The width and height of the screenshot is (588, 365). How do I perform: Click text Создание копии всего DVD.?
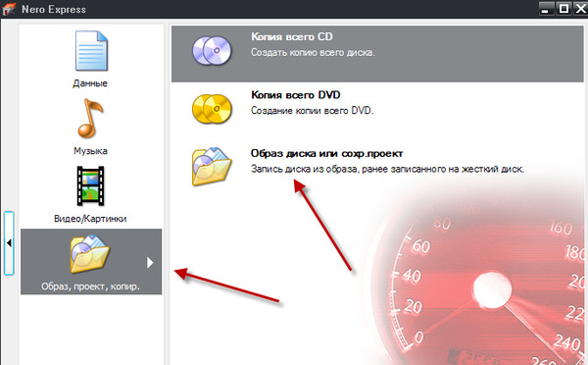pyautogui.click(x=312, y=111)
